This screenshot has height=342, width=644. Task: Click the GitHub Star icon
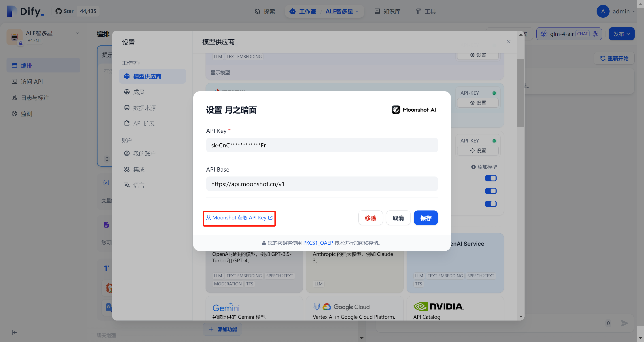click(x=59, y=11)
